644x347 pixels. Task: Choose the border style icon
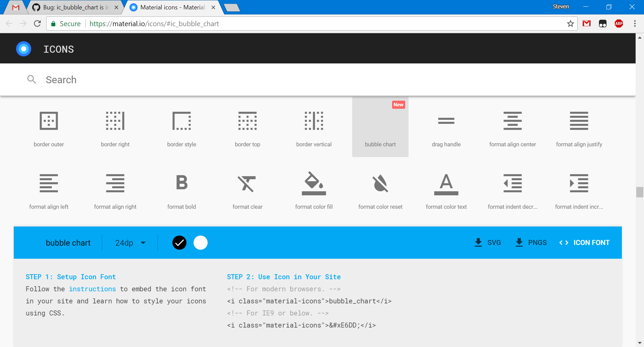pyautogui.click(x=182, y=121)
